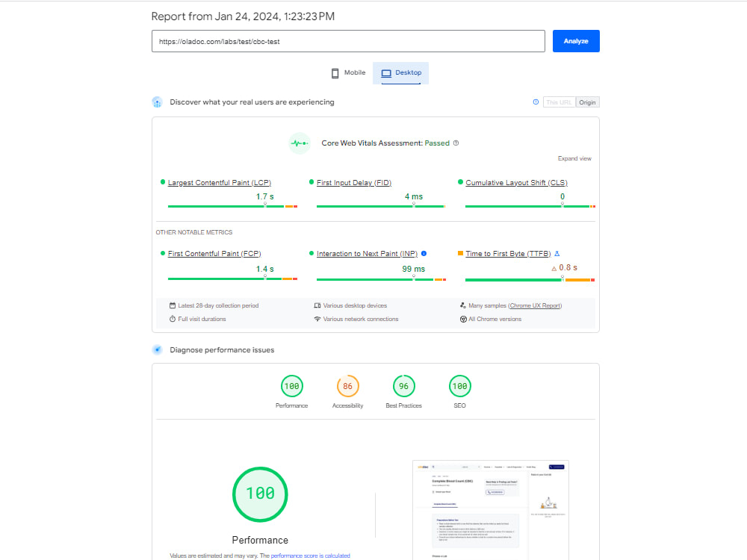
Task: Click the page screenshot thumbnail
Action: pyautogui.click(x=491, y=510)
